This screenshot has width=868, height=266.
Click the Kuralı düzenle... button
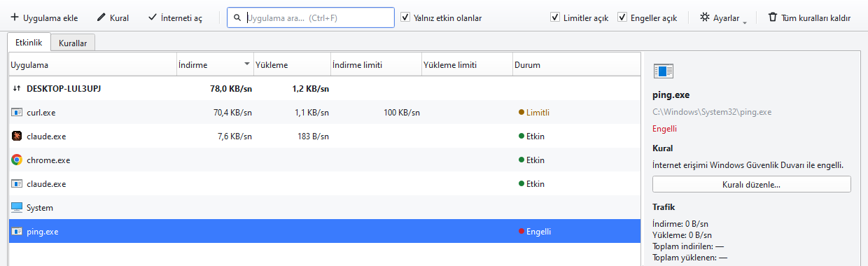752,185
